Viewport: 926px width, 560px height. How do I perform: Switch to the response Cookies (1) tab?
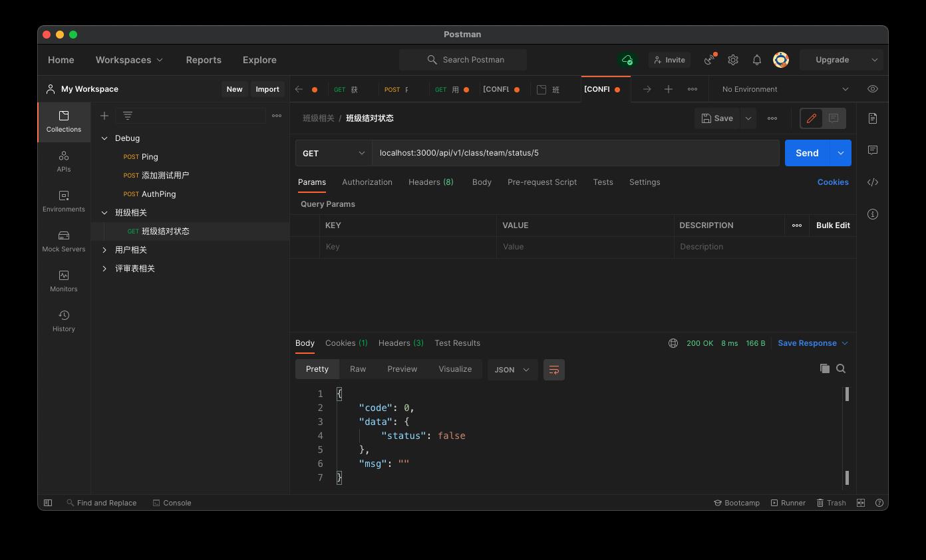347,343
